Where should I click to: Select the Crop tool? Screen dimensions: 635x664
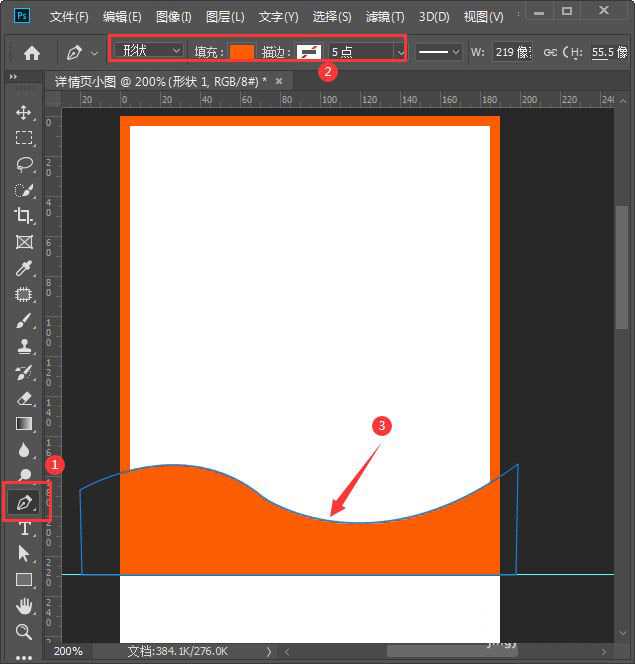click(x=24, y=216)
